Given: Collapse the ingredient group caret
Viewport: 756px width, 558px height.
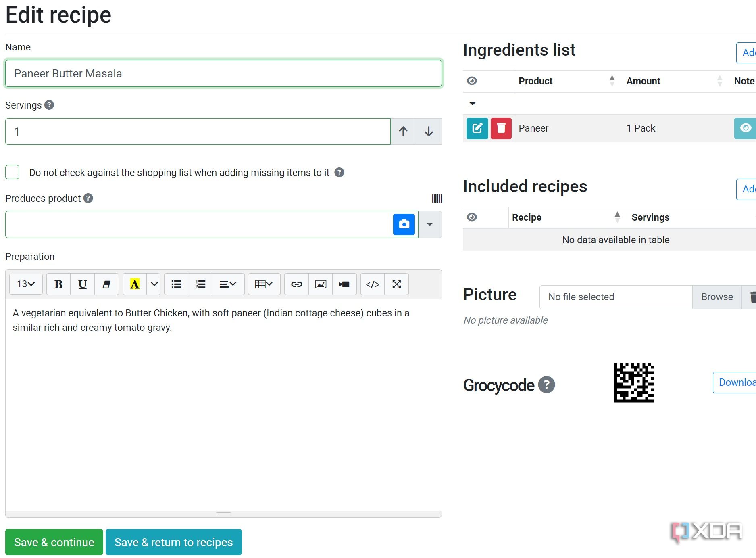Looking at the screenshot, I should coord(473,104).
